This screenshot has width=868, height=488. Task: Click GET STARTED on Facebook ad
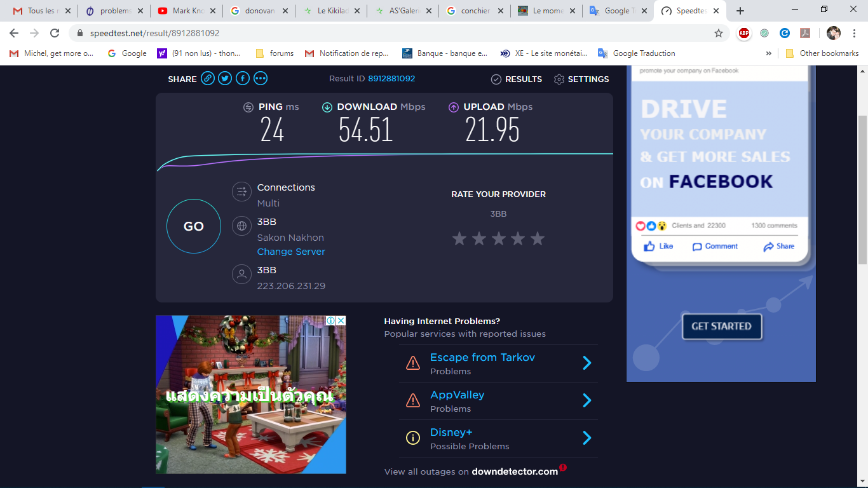[x=721, y=326]
